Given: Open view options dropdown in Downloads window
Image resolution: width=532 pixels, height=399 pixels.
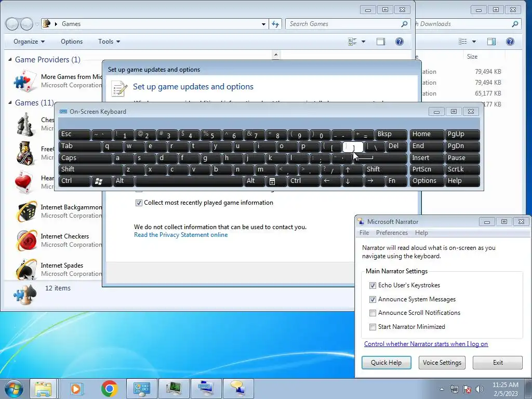Looking at the screenshot, I should [474, 42].
